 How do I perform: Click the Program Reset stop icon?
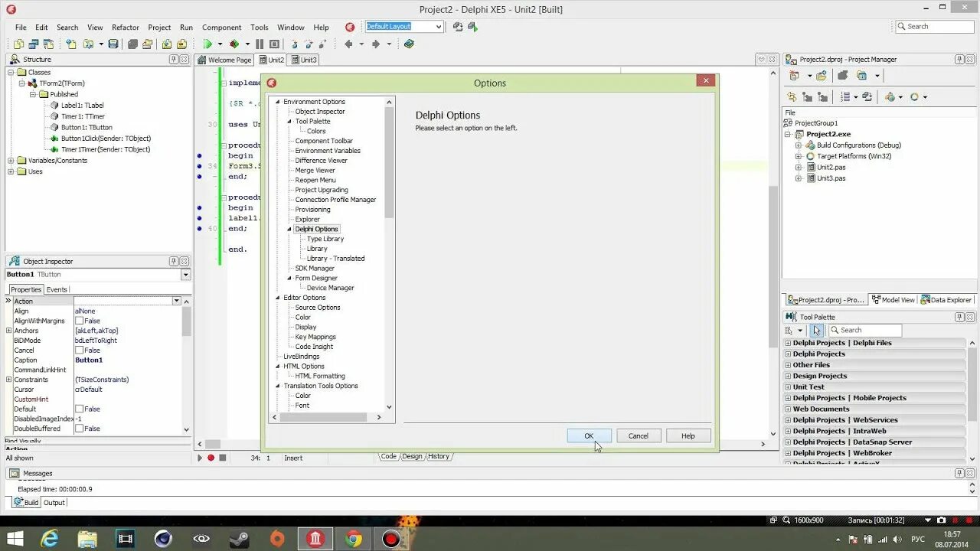coord(274,44)
